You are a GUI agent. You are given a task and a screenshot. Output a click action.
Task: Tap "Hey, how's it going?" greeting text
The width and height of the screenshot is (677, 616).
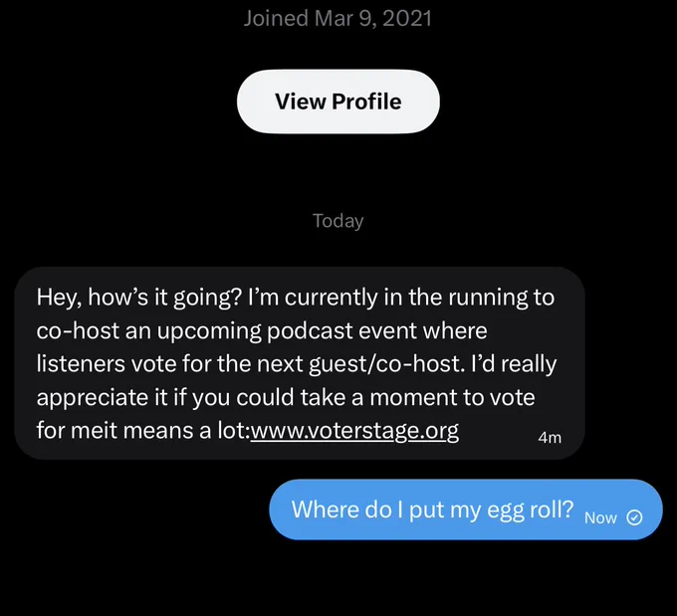click(x=138, y=298)
